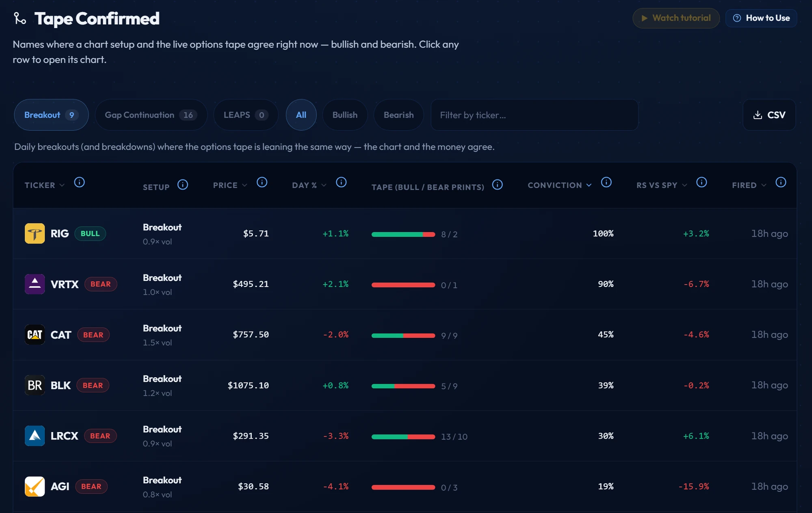Viewport: 812px width, 513px height.
Task: Click the RIG company logo
Action: coord(35,233)
